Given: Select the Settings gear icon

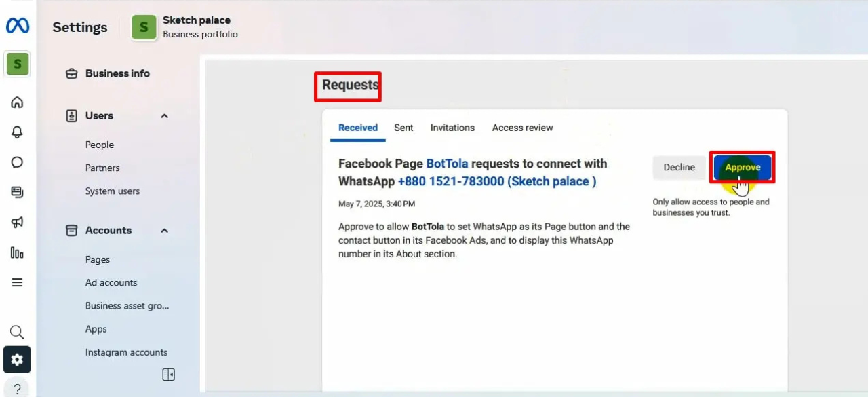Looking at the screenshot, I should 18,360.
